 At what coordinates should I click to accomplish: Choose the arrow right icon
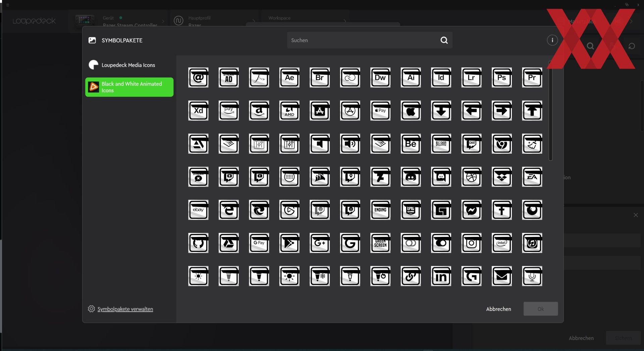502,111
